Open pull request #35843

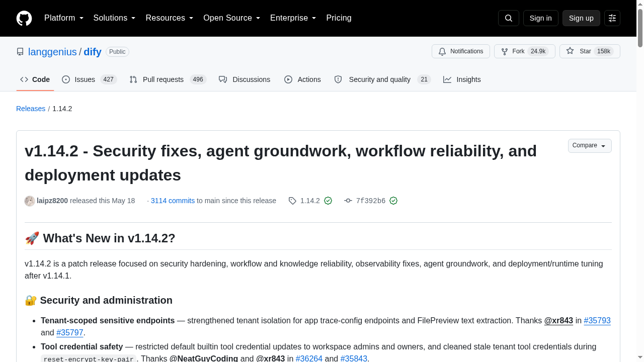[354, 358]
